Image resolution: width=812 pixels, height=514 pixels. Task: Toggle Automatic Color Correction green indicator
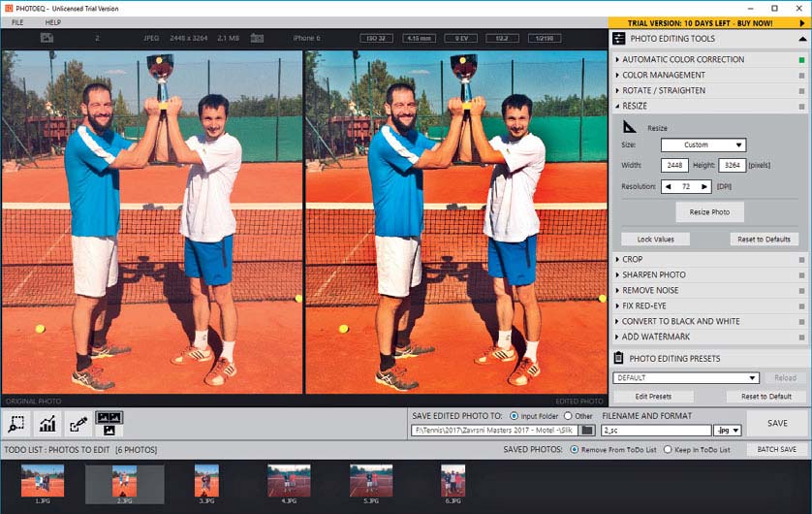801,59
